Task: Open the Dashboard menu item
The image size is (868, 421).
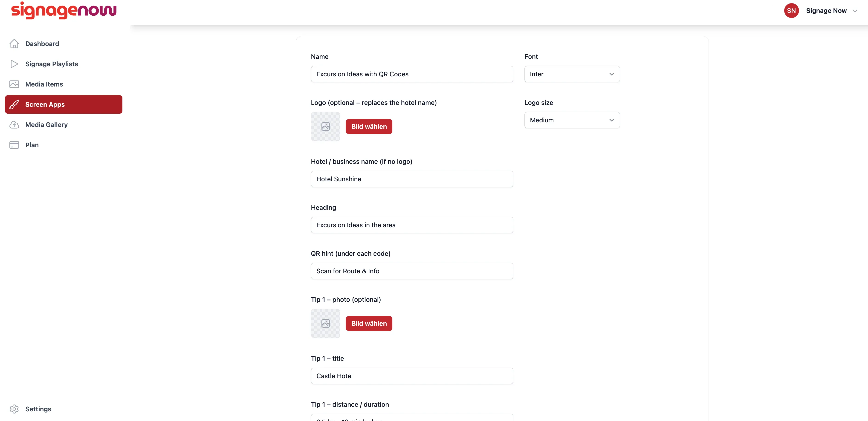Action: tap(64, 44)
